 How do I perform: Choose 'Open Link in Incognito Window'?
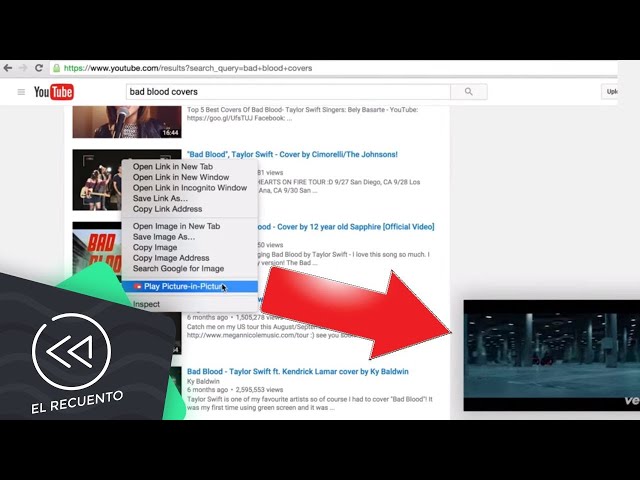click(x=190, y=188)
